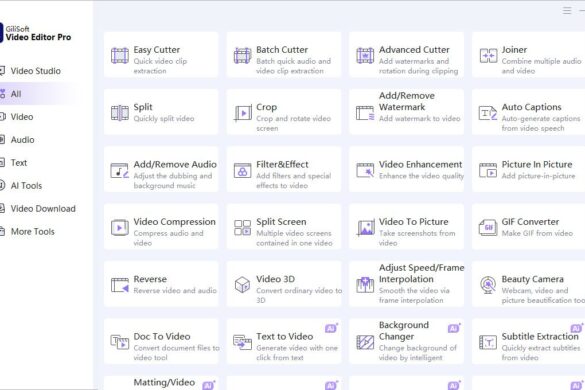Screen dimensions: 585x390
Task: Click the Beauty Camera webcam icon
Action: (x=488, y=285)
